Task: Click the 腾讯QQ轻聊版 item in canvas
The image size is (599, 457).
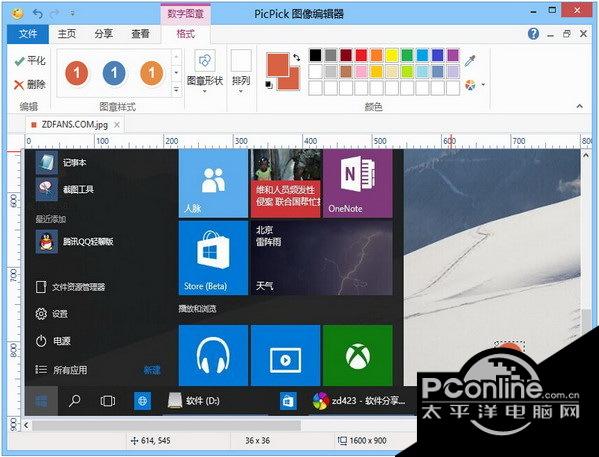Action: click(75, 241)
